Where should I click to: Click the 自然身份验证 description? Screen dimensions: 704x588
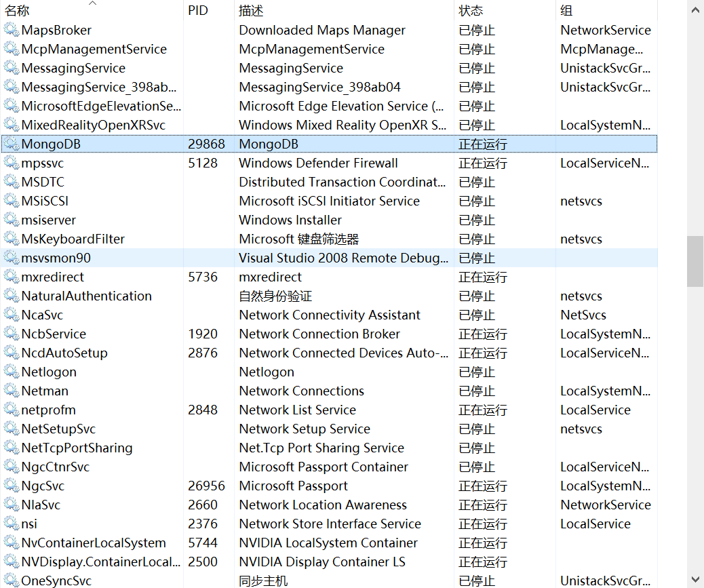(x=275, y=296)
